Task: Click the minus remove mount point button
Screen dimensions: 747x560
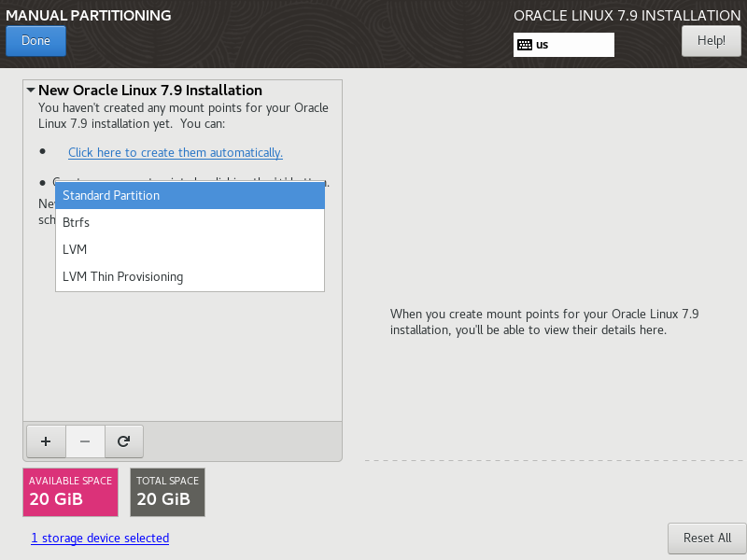Action: [x=85, y=441]
